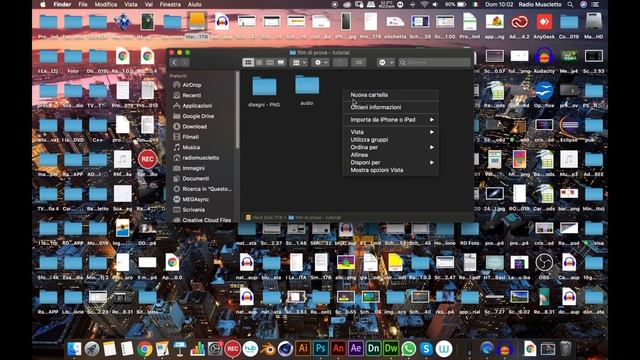The height and width of the screenshot is (360, 640).
Task: Open the gear action dropdown in Finder
Action: click(320, 62)
